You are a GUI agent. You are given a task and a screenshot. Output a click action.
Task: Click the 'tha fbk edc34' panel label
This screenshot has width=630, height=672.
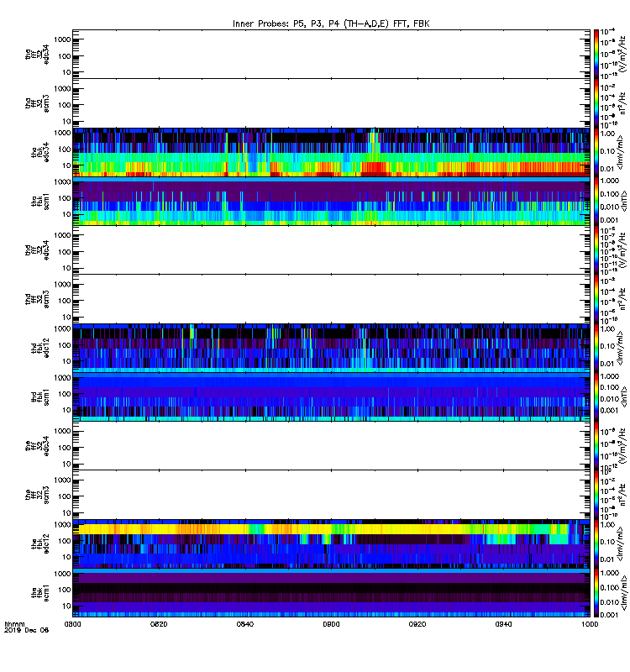point(39,152)
